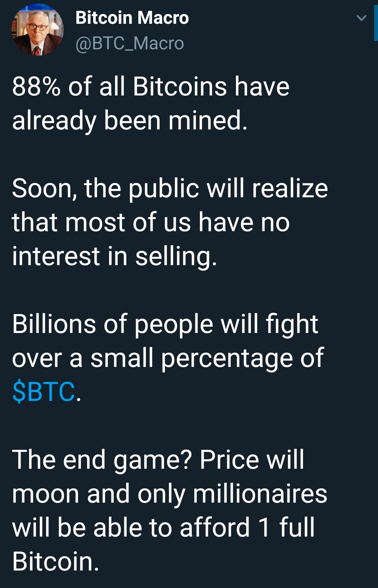Tap the 'already been mined.' line
The image size is (378, 588).
[x=130, y=120]
